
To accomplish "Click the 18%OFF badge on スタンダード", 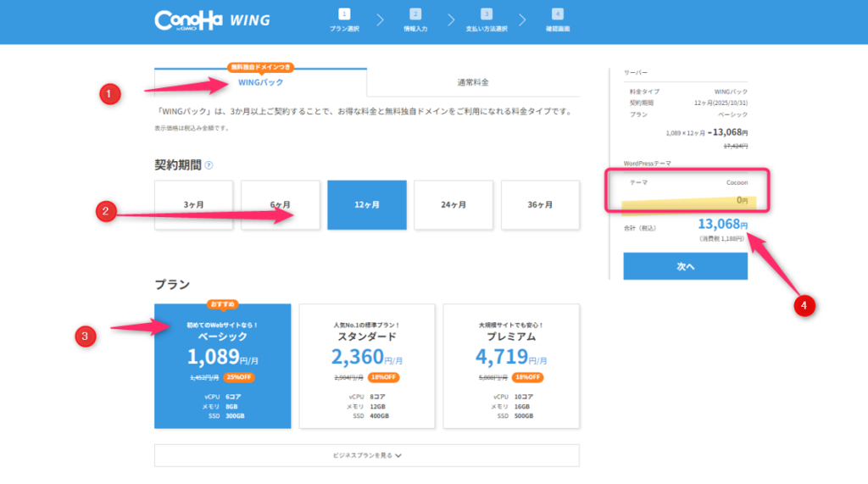I will [383, 377].
